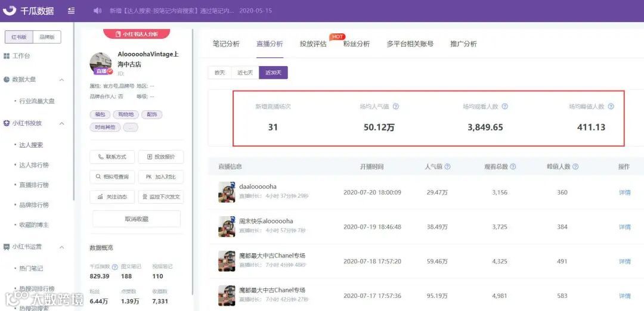
Task: Open thumbnail of 周末快乐aloooooha live stream
Action: click(x=227, y=226)
